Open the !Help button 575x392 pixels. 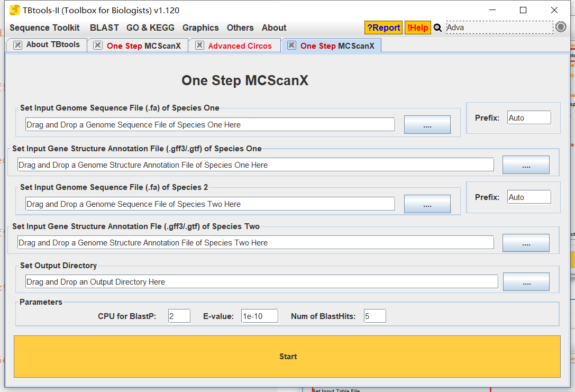pyautogui.click(x=418, y=28)
